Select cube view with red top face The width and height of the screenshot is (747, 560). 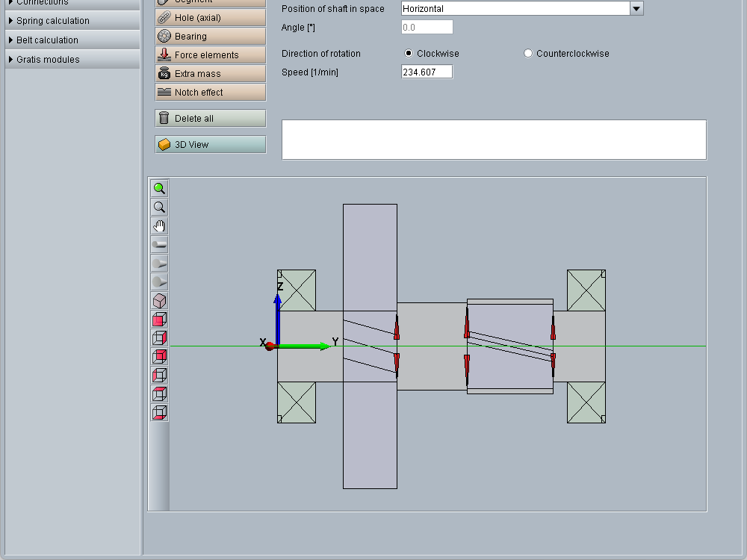point(159,394)
